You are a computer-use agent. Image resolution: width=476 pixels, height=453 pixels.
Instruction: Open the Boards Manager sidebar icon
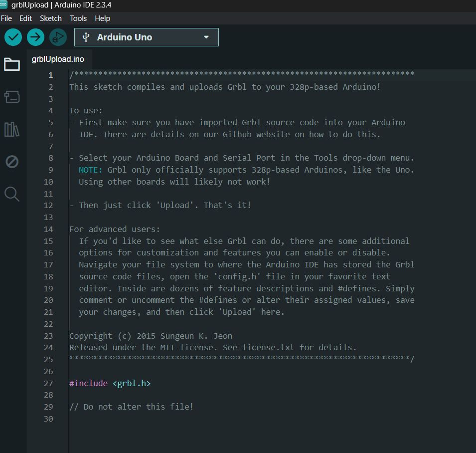12,97
